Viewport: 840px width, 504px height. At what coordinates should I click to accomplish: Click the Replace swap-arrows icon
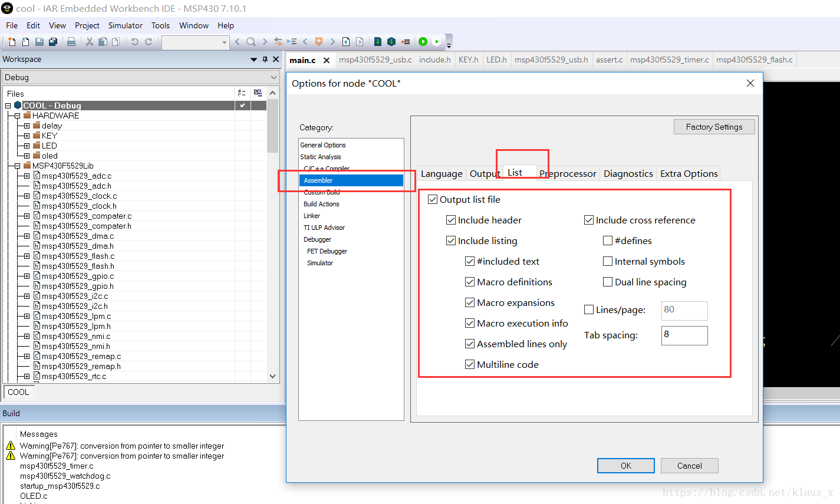point(278,41)
